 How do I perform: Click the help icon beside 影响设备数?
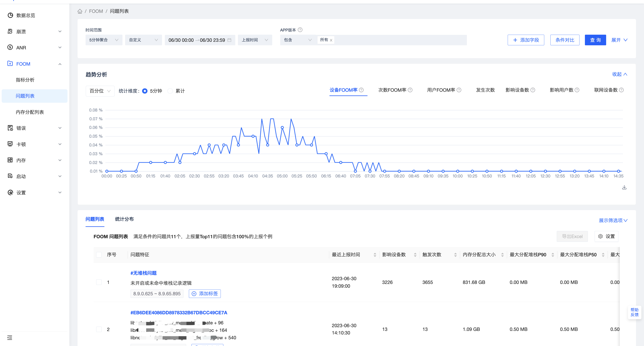click(533, 90)
